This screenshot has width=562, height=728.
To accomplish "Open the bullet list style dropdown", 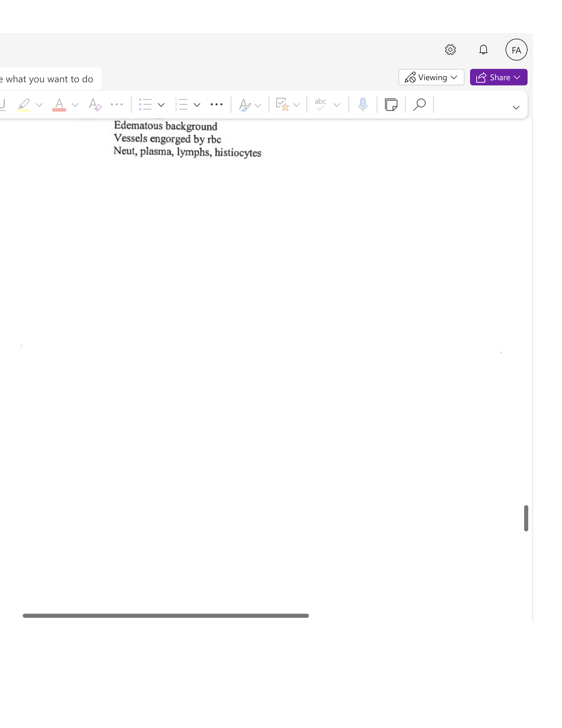I will pos(161,105).
